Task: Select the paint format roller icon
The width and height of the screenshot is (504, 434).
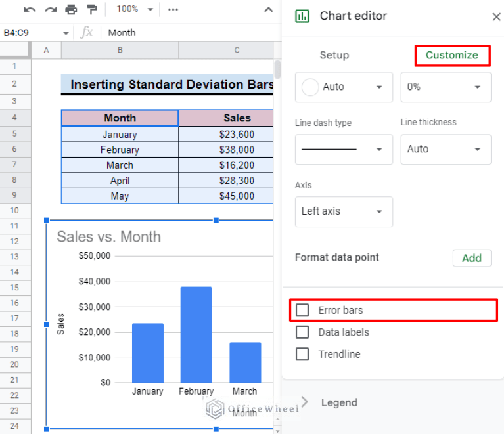Action: click(92, 10)
